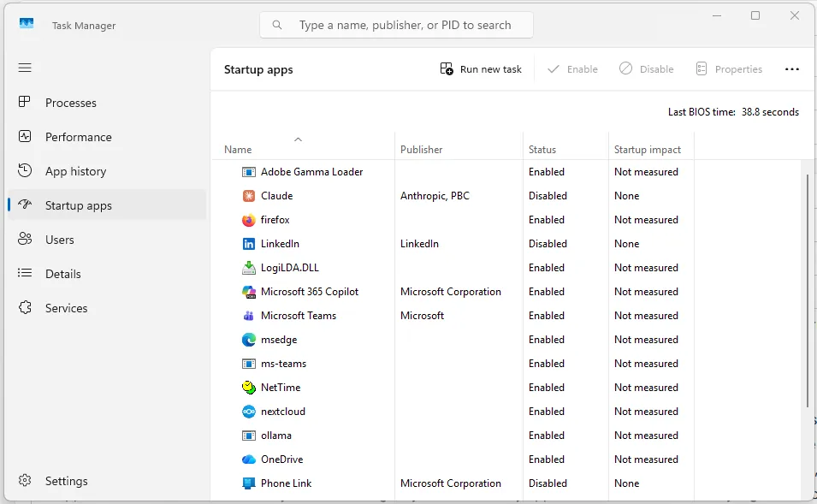Select the LogiLDA.DLL row name
The image size is (817, 504).
click(290, 268)
